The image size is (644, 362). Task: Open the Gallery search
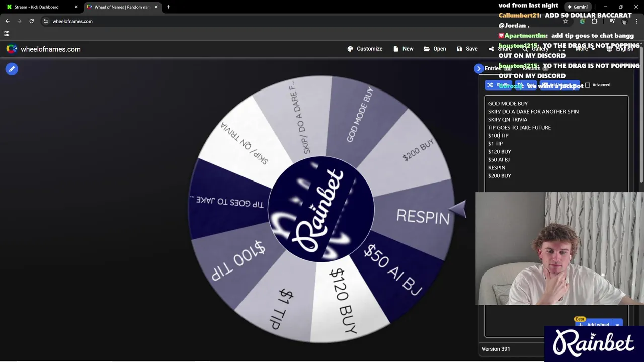coord(536,49)
